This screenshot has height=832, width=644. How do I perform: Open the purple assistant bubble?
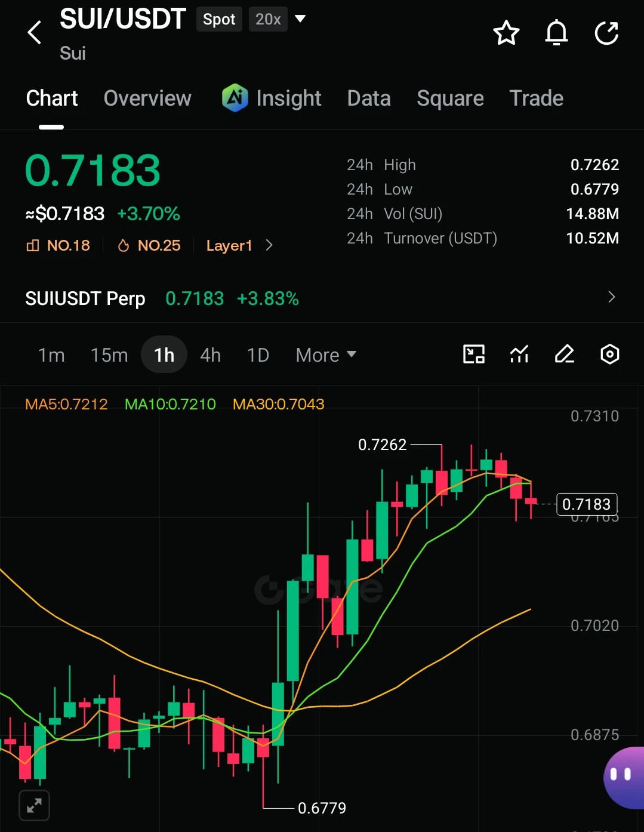click(x=624, y=778)
